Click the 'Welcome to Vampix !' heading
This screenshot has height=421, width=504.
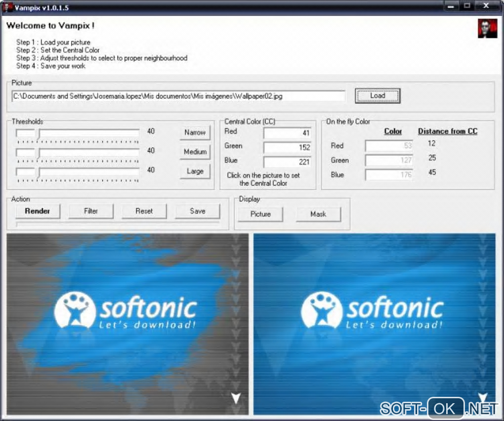tap(50, 25)
